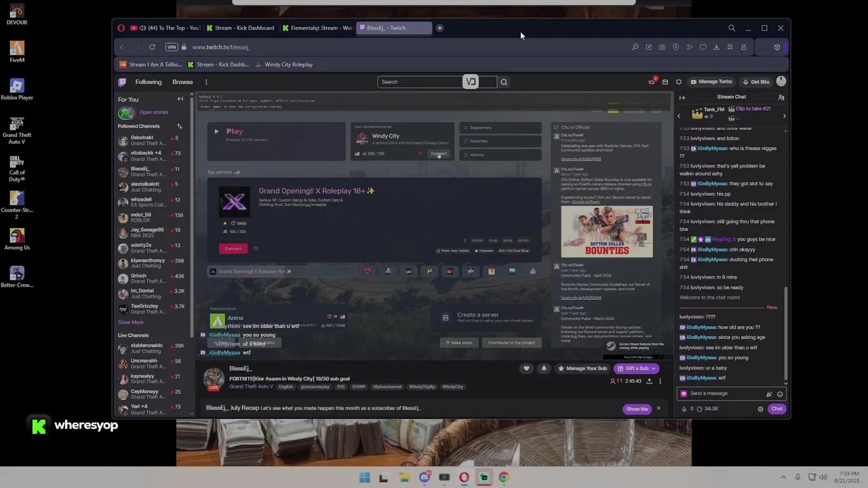Open Prime loot icon with badge 2
This screenshot has width=868, height=488.
click(x=652, y=82)
